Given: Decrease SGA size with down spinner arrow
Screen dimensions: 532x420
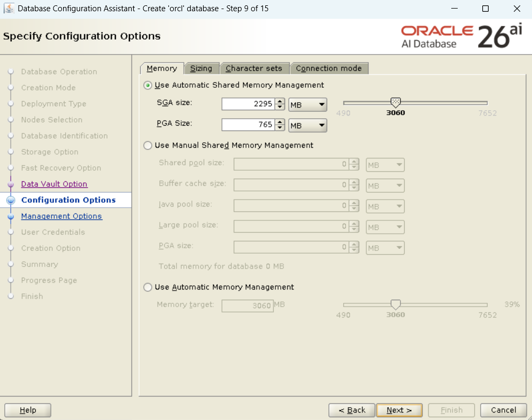Looking at the screenshot, I should 280,107.
